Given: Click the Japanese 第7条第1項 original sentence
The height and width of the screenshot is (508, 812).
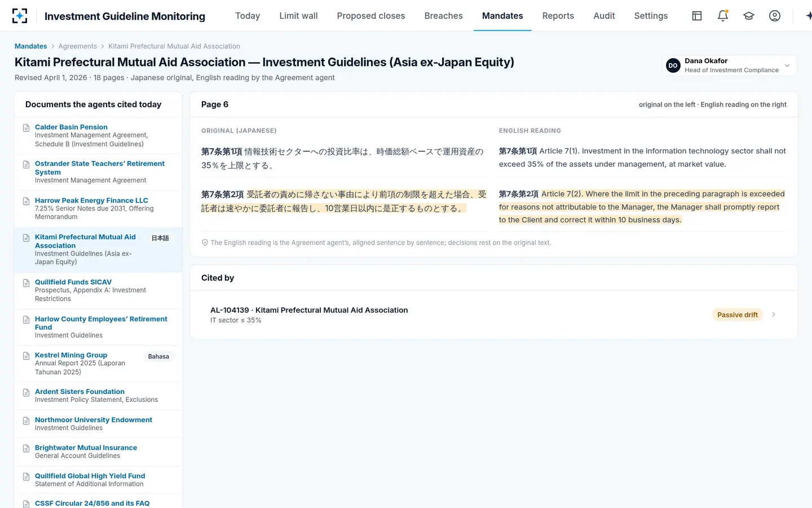Looking at the screenshot, I should (x=342, y=159).
